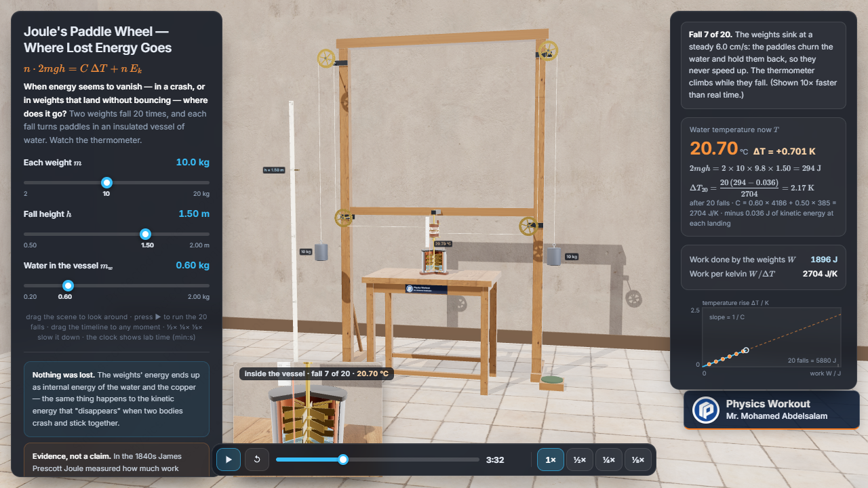Viewport: 868px width, 488px height.
Task: Click the 1.50 m fall height value
Action: (193, 214)
